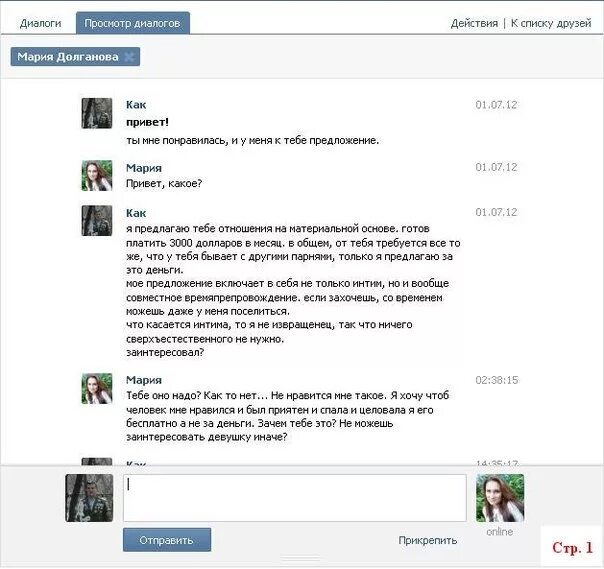This screenshot has height=569, width=604.
Task: Select the line 'заинтересовал?'
Action: (165, 352)
